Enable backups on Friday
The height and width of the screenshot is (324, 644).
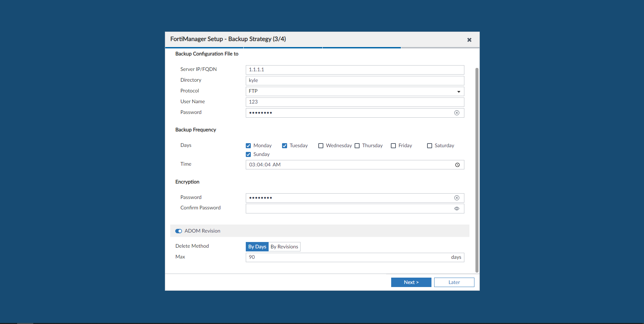pyautogui.click(x=393, y=146)
